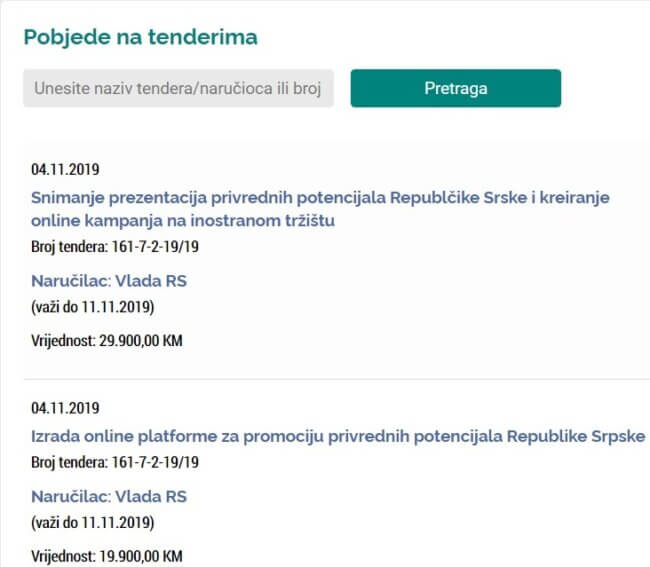This screenshot has width=650, height=567.
Task: Click the 04.11.2019 date of the first tender
Action: coord(65,169)
